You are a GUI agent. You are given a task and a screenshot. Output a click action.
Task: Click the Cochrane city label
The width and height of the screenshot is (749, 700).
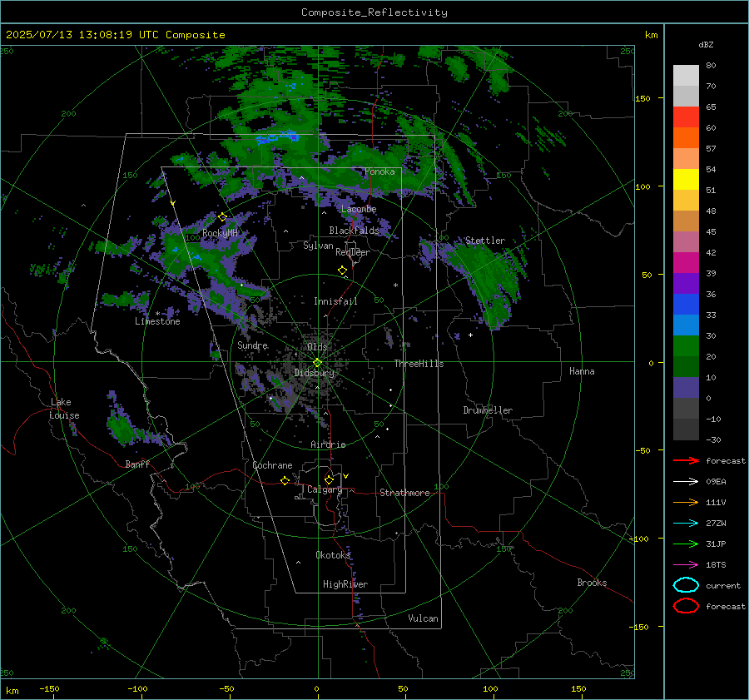point(272,465)
